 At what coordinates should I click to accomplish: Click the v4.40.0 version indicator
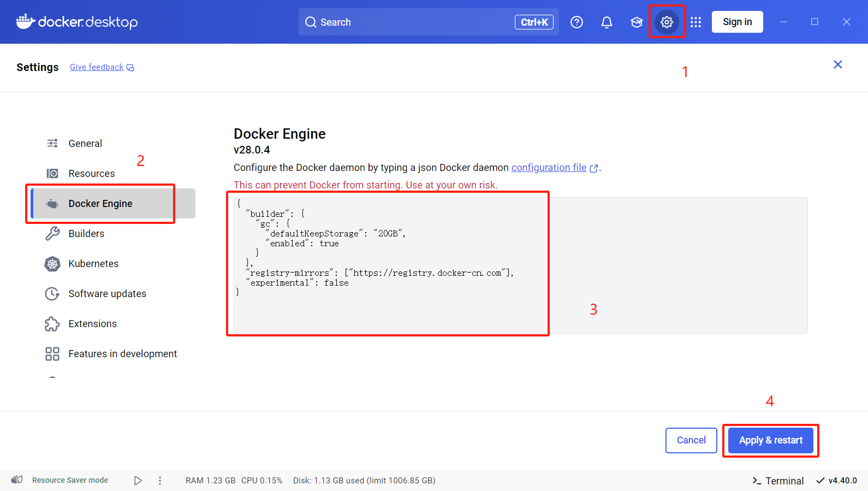[836, 481]
